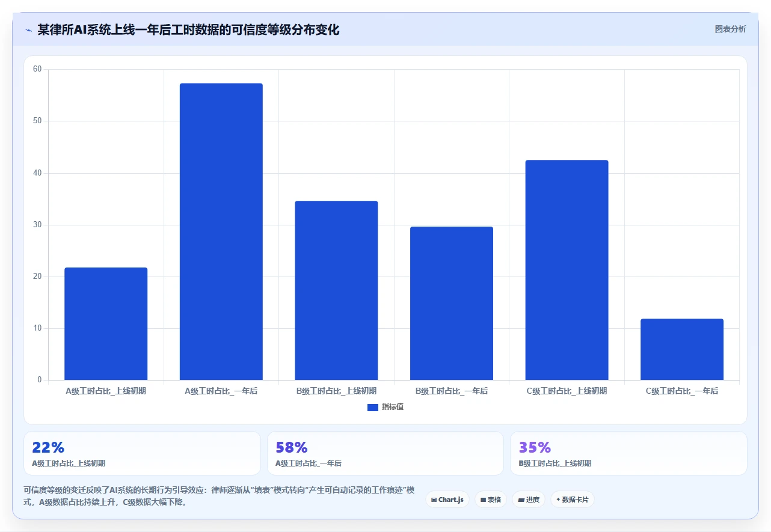Screen dimensions: 771x532
Task: Click the y-axis value 40
Action: tap(37, 173)
